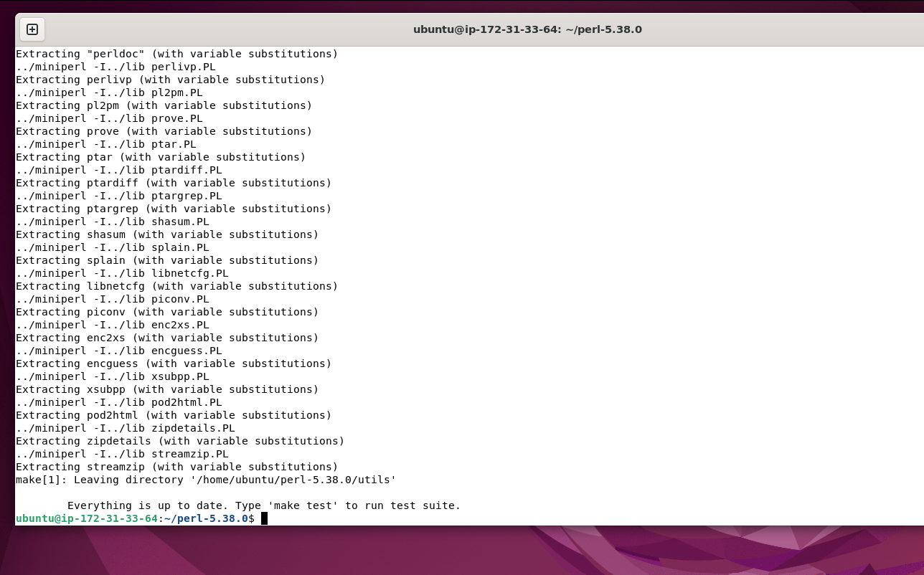Click the 'Extracting ptardiff' output line
The image size is (924, 575).
[174, 183]
